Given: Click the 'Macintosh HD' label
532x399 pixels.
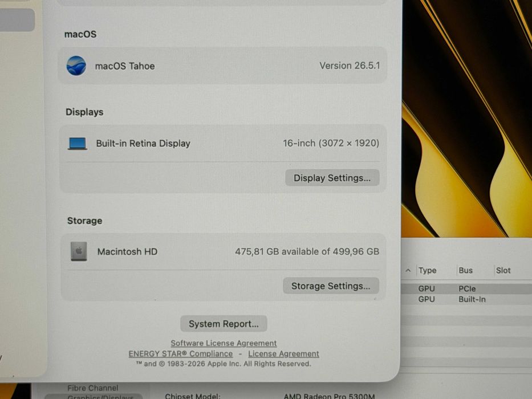Looking at the screenshot, I should click(x=127, y=251).
